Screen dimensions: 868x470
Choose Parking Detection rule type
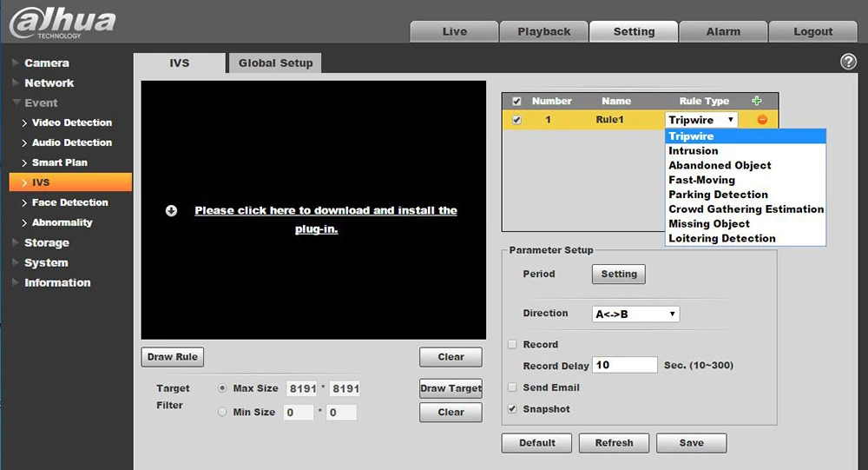[x=745, y=195]
